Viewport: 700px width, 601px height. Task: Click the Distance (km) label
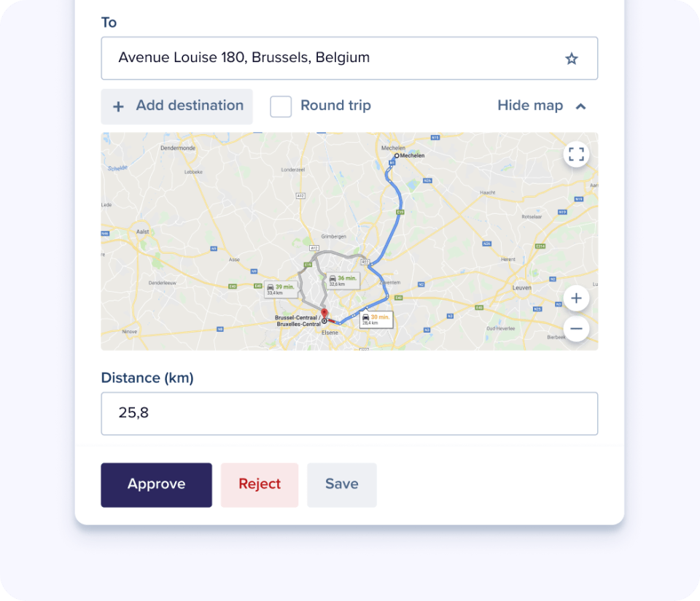(x=147, y=378)
